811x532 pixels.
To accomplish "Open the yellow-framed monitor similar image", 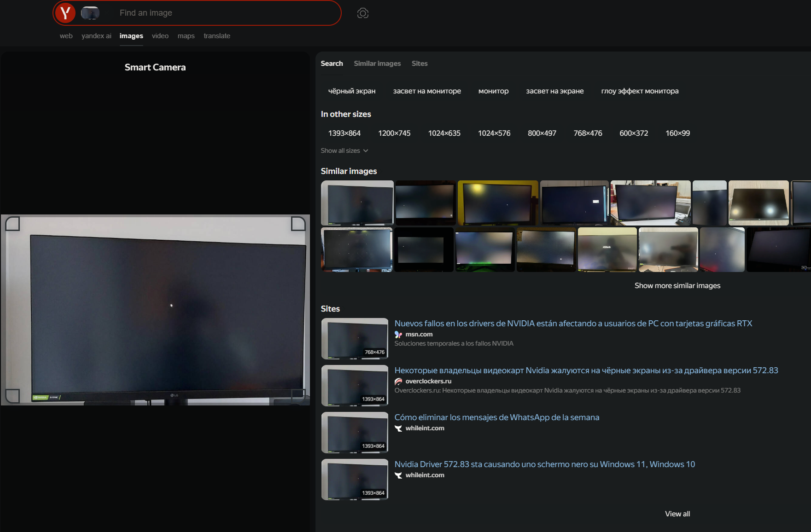I will [x=498, y=203].
